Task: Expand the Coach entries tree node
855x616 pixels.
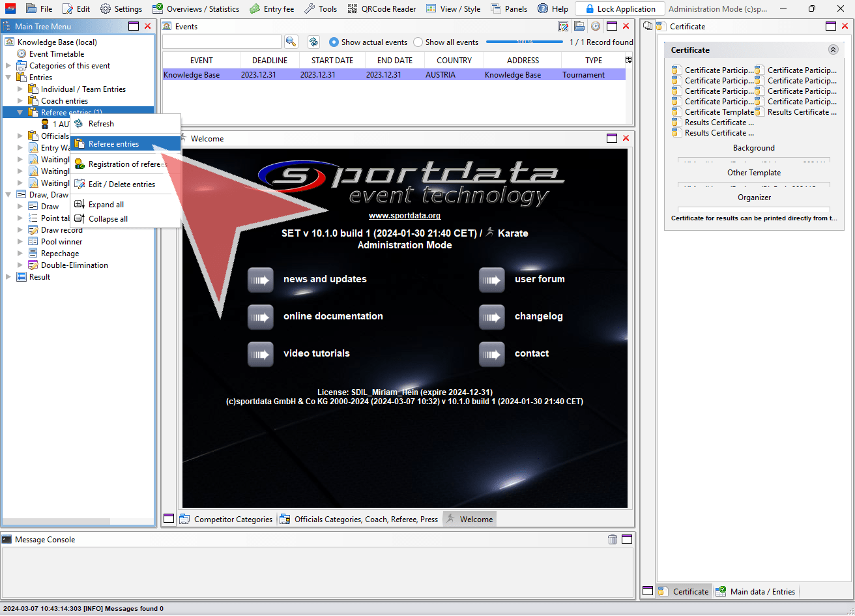Action: [x=20, y=101]
